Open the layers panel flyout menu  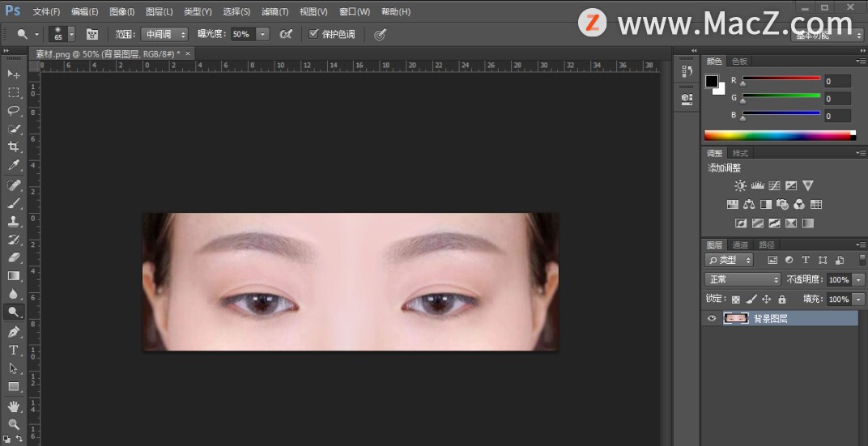[x=861, y=244]
